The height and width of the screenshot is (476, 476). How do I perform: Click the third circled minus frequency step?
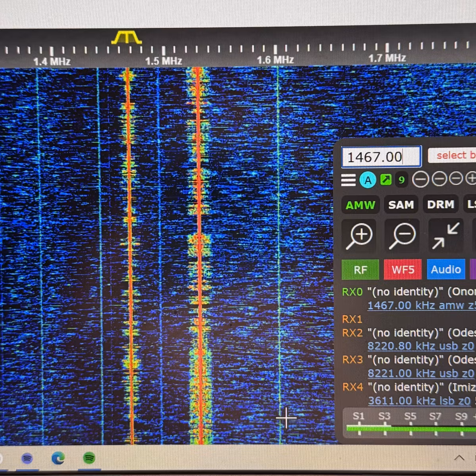tap(456, 178)
